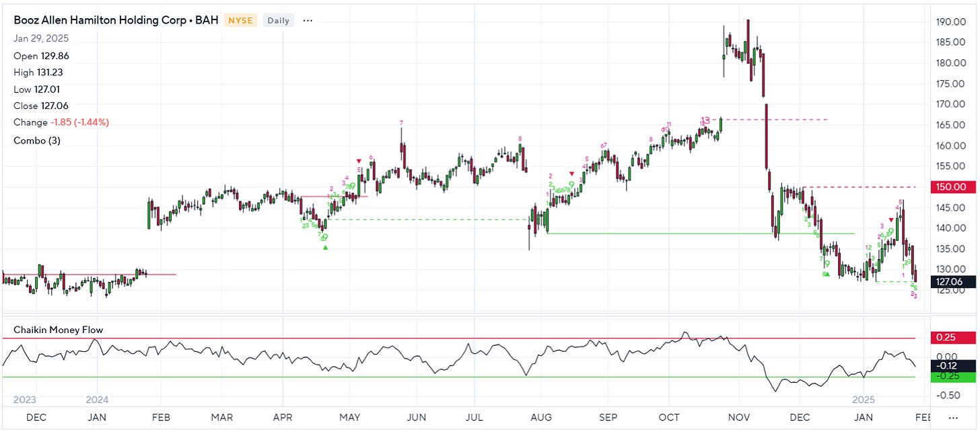Viewport: 980px width, 432px height.
Task: Click the SEP label on time axis
Action: [608, 417]
